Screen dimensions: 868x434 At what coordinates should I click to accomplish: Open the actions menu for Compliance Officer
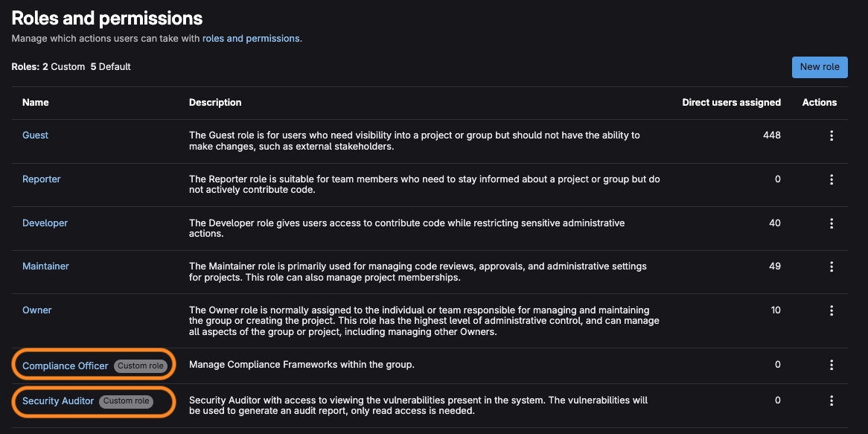[x=832, y=365]
